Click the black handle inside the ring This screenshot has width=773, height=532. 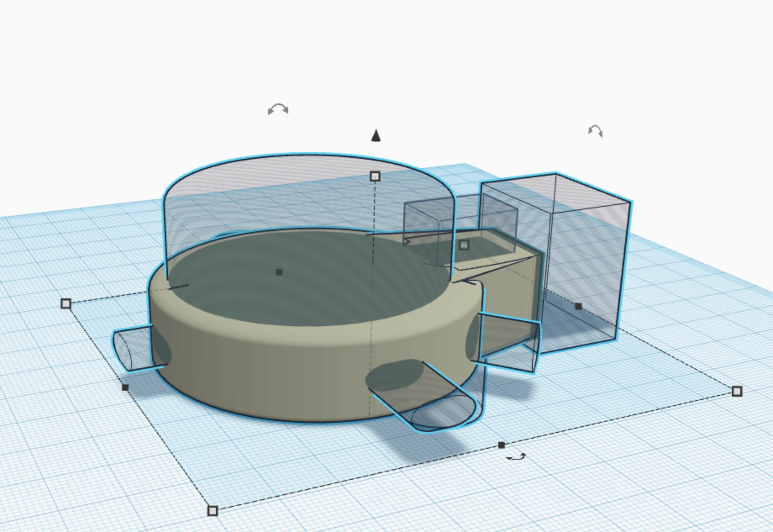279,272
